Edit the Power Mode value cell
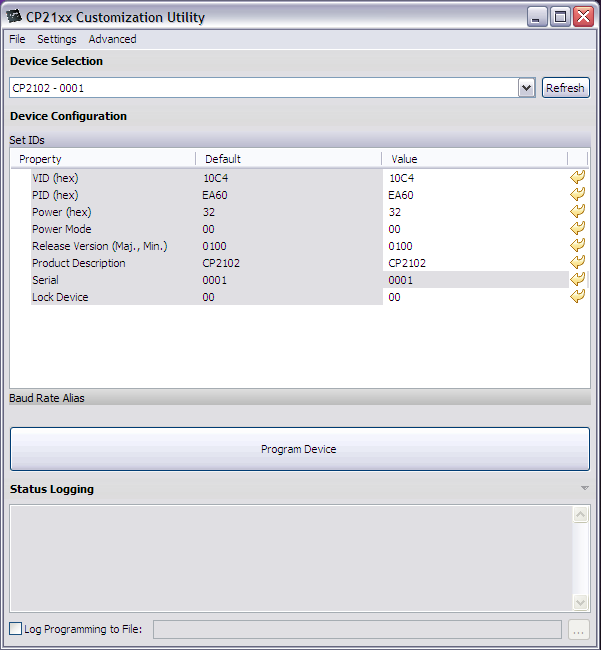 [475, 229]
